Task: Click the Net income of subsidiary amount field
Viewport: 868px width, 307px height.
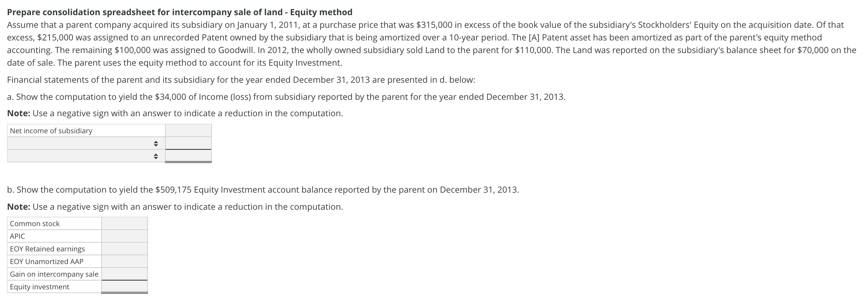Action: click(188, 131)
